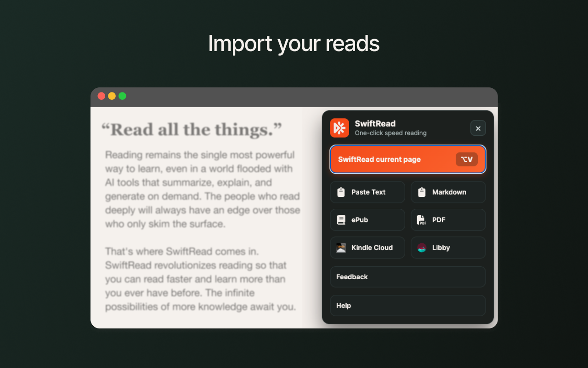Click the ePub book icon

[341, 220]
